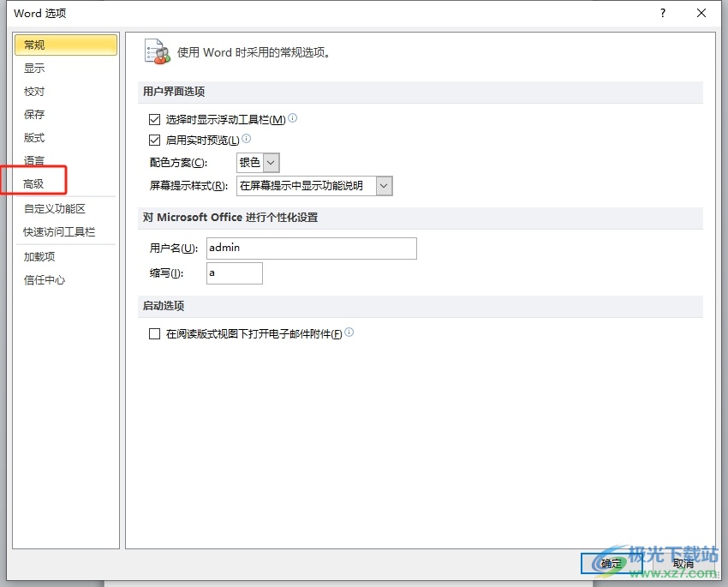The height and width of the screenshot is (587, 728).
Task: Toggle 选择时显示浮动工具栏 checkbox
Action: [x=155, y=120]
